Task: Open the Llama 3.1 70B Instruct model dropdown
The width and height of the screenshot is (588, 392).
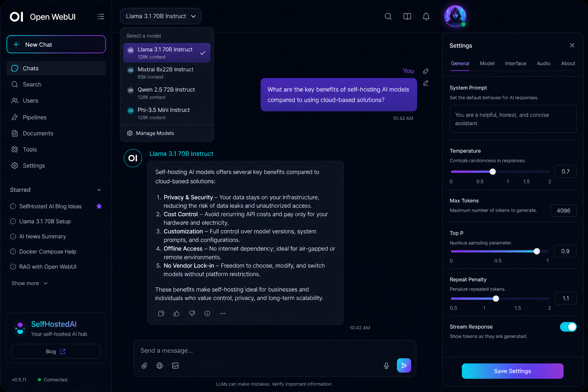Action: [x=161, y=16]
